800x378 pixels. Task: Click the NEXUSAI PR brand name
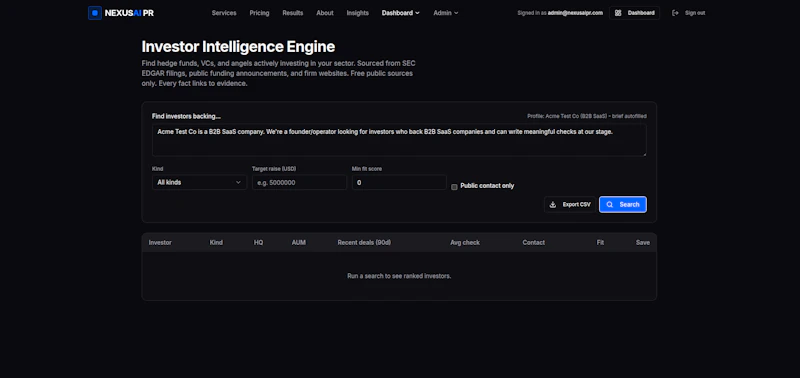tap(129, 13)
